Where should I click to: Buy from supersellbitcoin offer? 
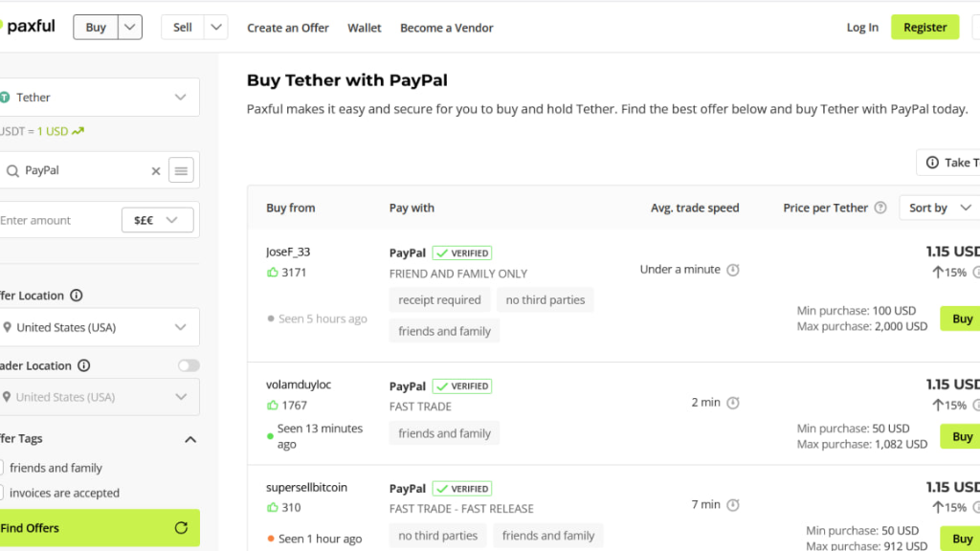coord(961,539)
